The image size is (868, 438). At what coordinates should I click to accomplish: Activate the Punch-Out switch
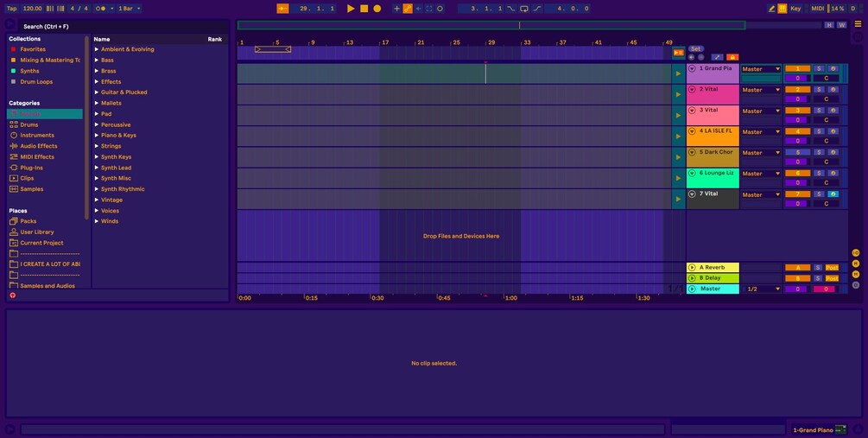pyautogui.click(x=537, y=9)
